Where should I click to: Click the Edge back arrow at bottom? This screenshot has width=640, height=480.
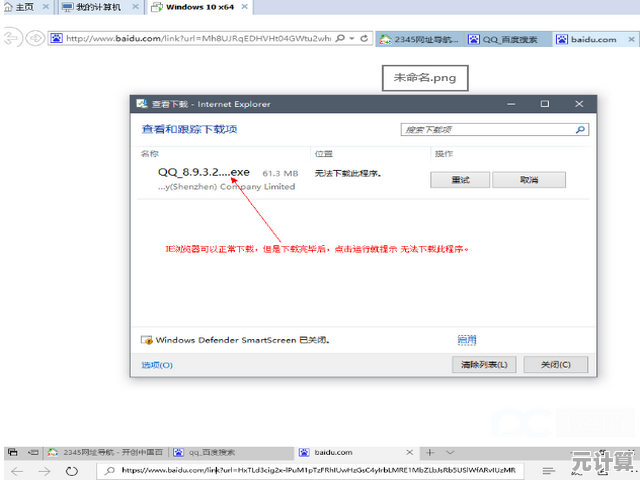point(15,470)
